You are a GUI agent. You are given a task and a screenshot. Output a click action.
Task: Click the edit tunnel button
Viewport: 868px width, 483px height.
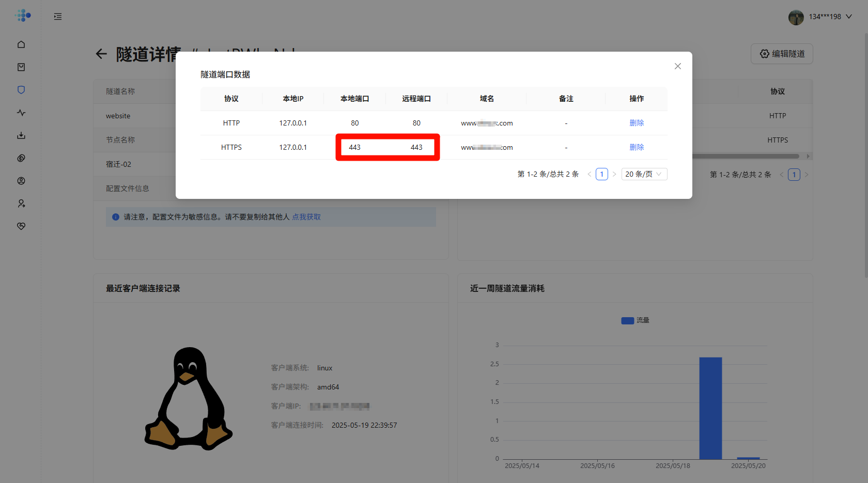tap(782, 54)
